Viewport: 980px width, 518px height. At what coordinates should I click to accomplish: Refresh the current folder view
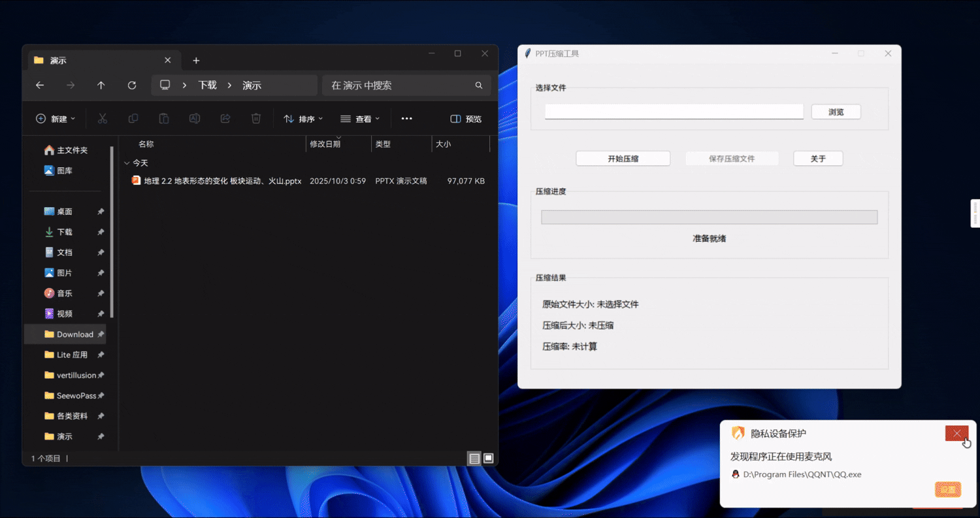pos(131,86)
